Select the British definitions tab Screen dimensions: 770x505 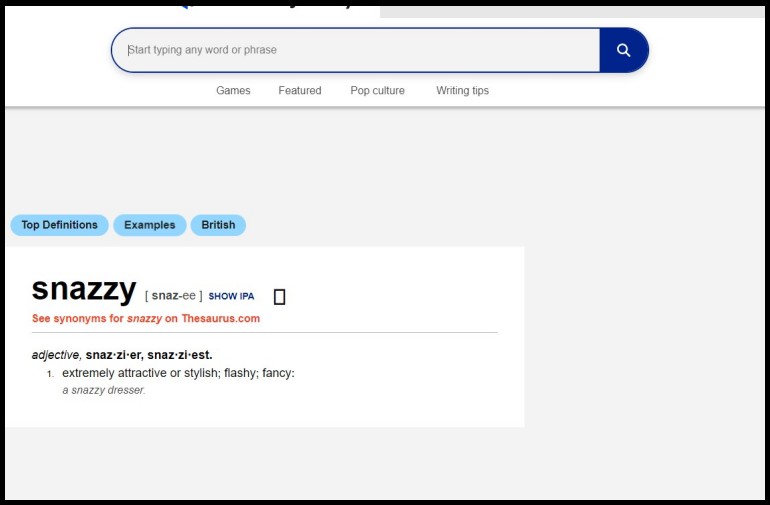click(218, 225)
